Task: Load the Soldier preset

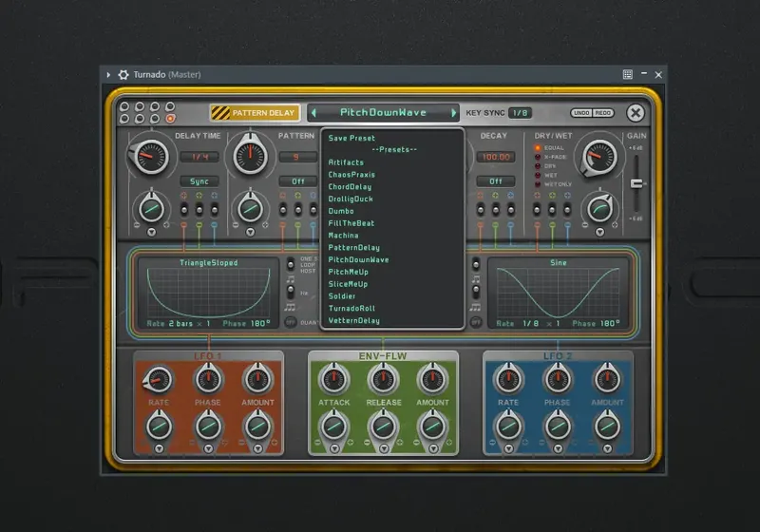Action: 342,296
